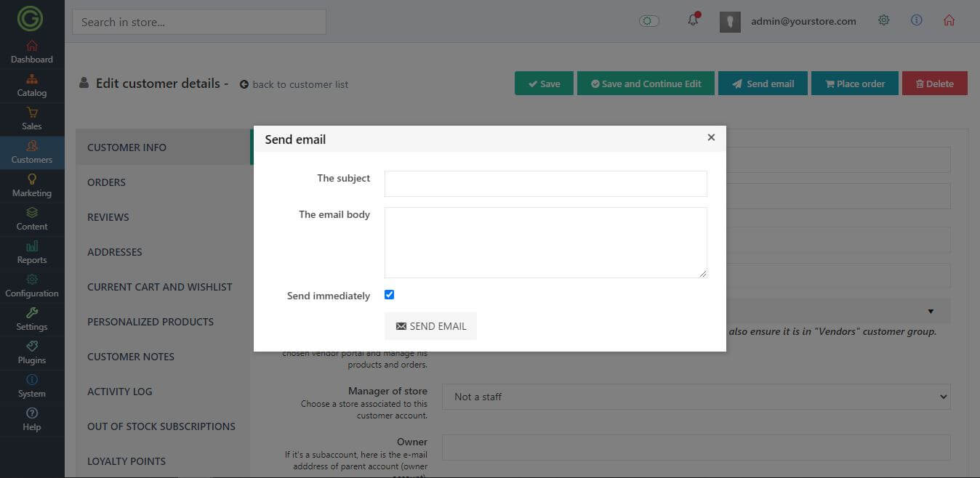This screenshot has height=478, width=980.
Task: Select the Loyalty Points tab
Action: point(163,461)
